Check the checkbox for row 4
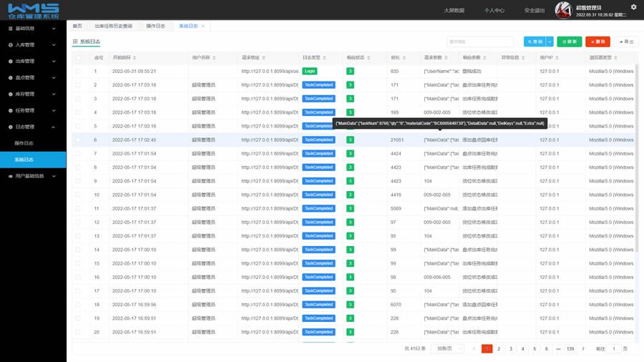Screen dimensions: 644x362 click(x=78, y=112)
